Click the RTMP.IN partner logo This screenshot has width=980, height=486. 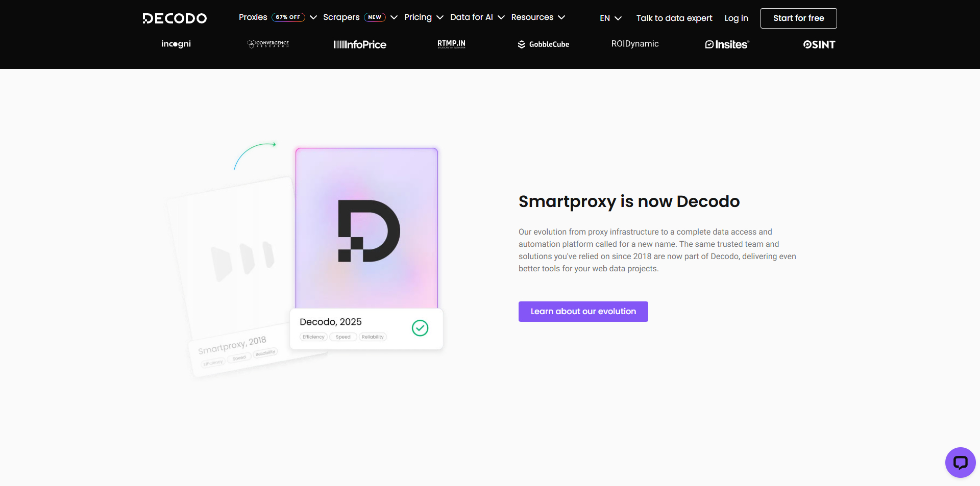click(x=451, y=44)
